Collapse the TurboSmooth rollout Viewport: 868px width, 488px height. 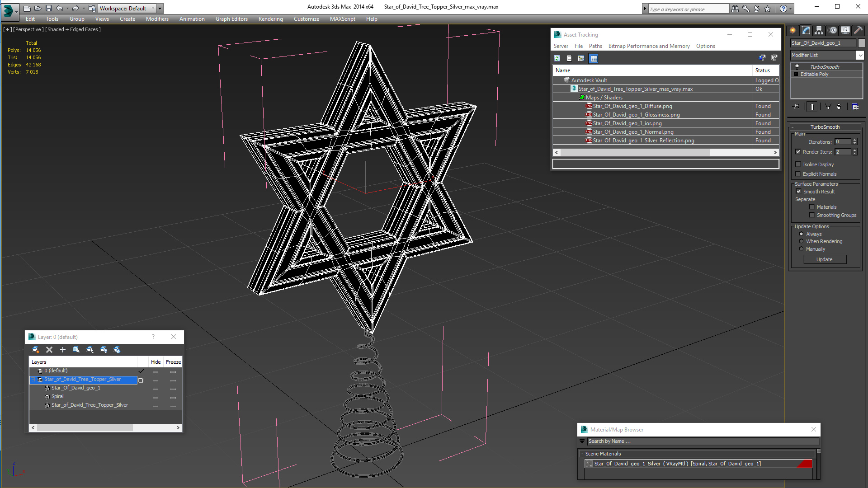pyautogui.click(x=793, y=127)
